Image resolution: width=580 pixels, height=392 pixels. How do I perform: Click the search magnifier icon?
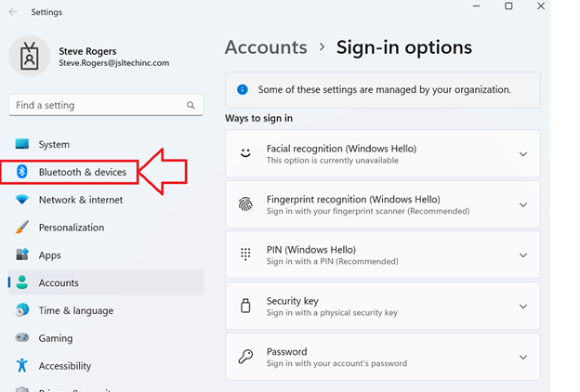(191, 106)
